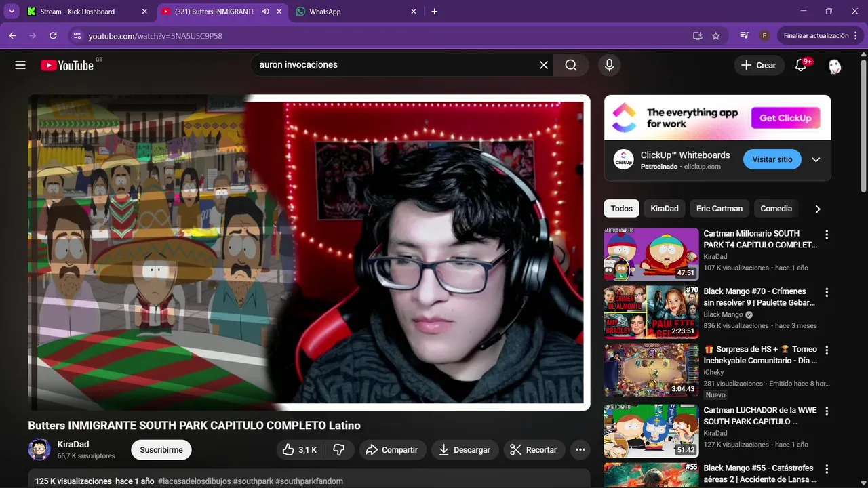Start voice search with microphone icon
This screenshot has width=868, height=488.
(609, 65)
